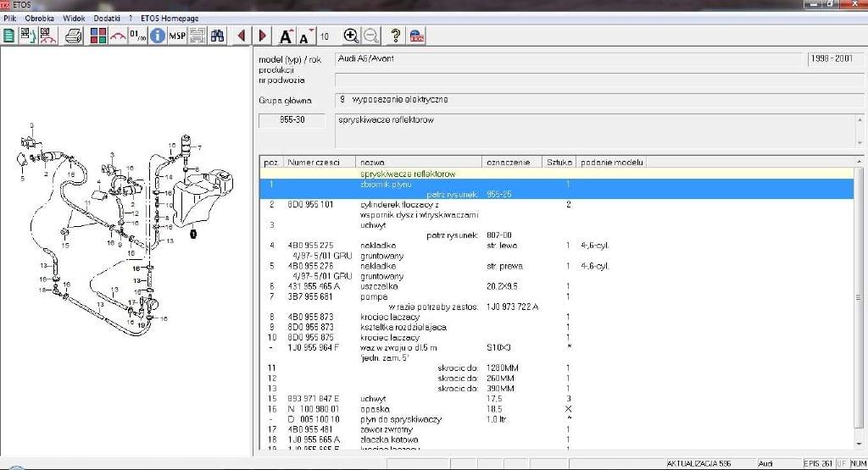Click the ETOS logo toolbar icon
The image size is (868, 470).
pyautogui.click(x=417, y=36)
